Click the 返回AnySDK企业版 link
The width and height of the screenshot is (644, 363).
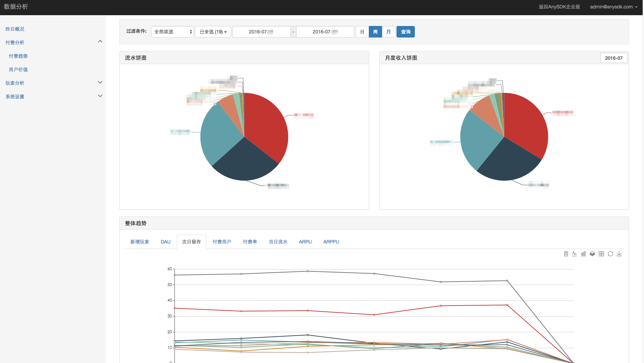point(559,7)
